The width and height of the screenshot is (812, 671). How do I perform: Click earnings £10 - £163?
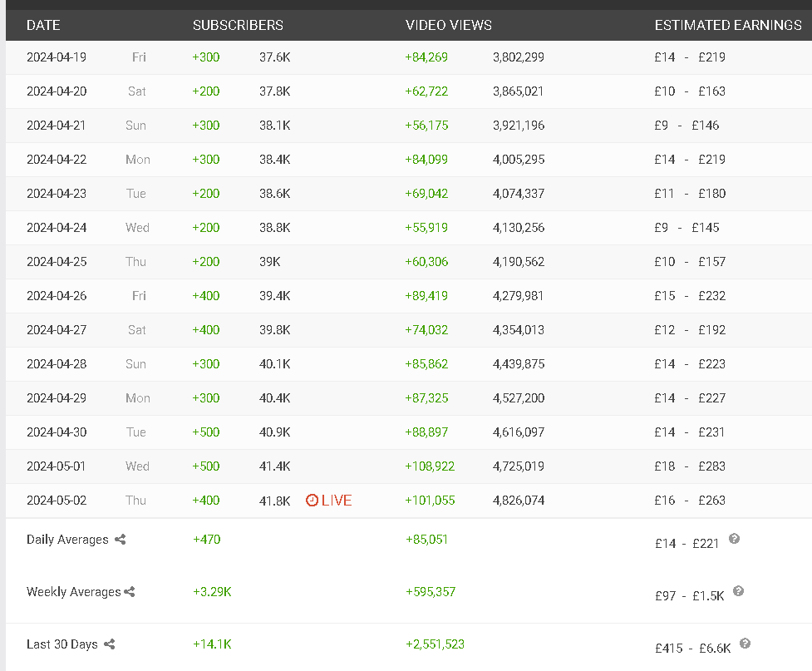point(690,91)
